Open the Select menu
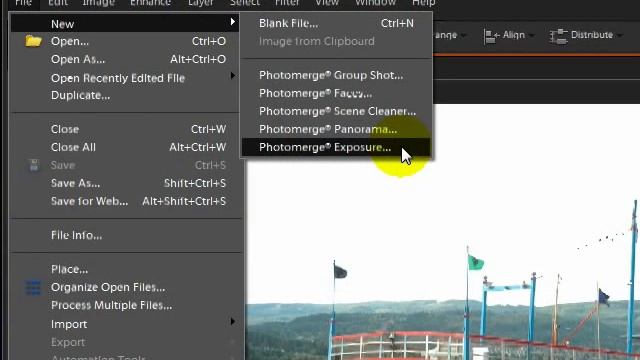Viewport: 640px width, 360px height. pos(244,3)
